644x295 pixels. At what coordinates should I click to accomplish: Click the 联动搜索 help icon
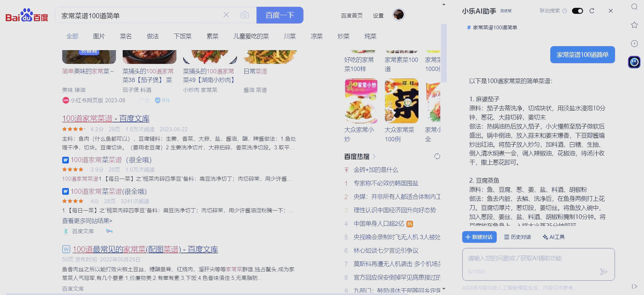(565, 11)
